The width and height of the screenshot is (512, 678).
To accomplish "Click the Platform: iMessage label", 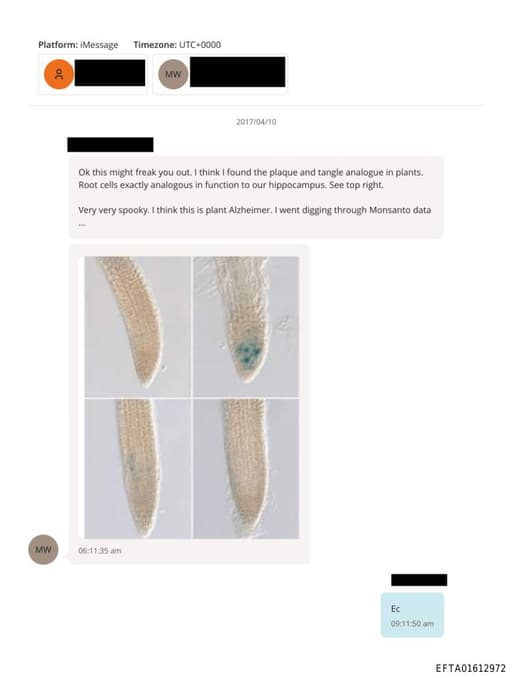I will [78, 45].
